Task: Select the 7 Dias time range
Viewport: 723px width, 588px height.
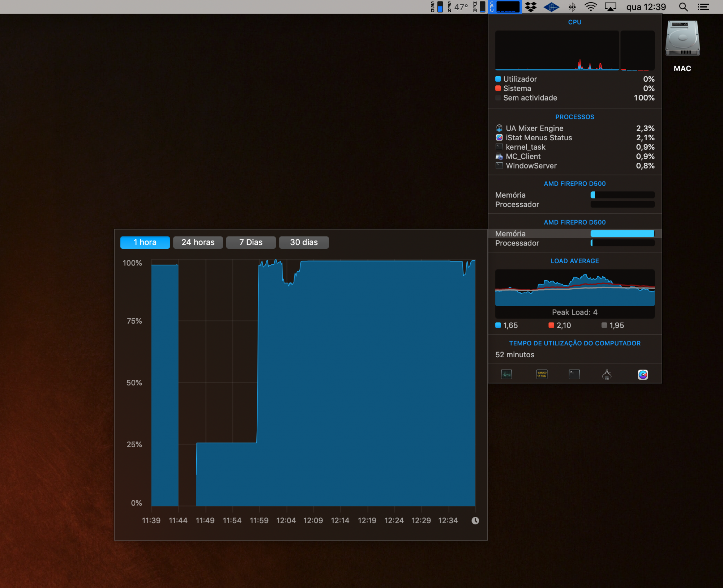Action: point(251,242)
